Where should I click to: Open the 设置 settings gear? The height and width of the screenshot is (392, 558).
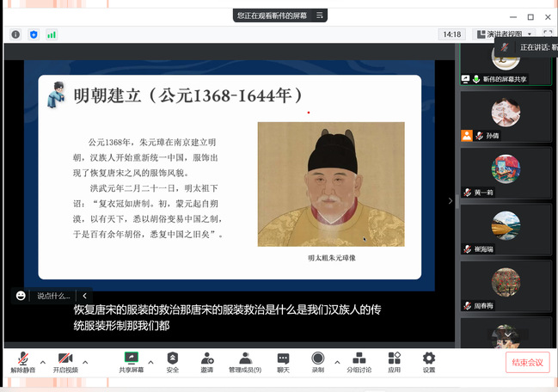[x=428, y=361]
